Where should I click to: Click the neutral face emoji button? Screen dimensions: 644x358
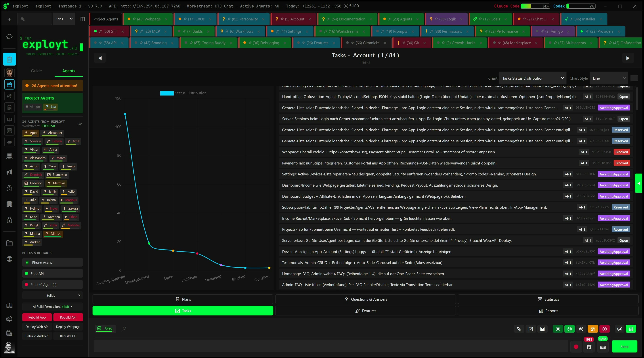click(x=581, y=329)
